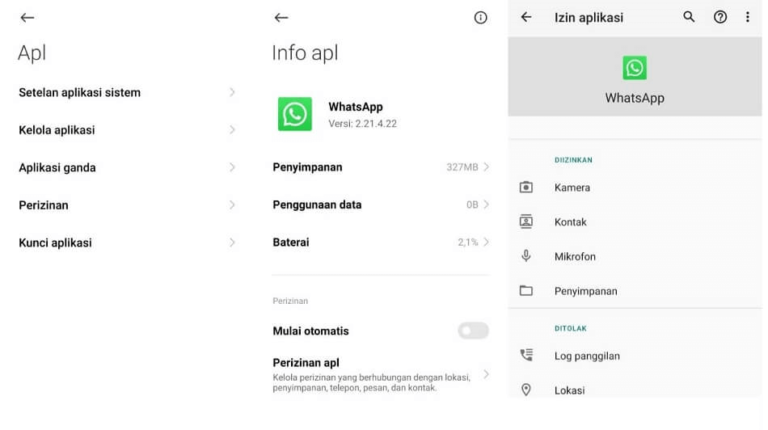Select the Log panggilan permission
Image resolution: width=768 pixels, height=430 pixels.
pos(635,356)
